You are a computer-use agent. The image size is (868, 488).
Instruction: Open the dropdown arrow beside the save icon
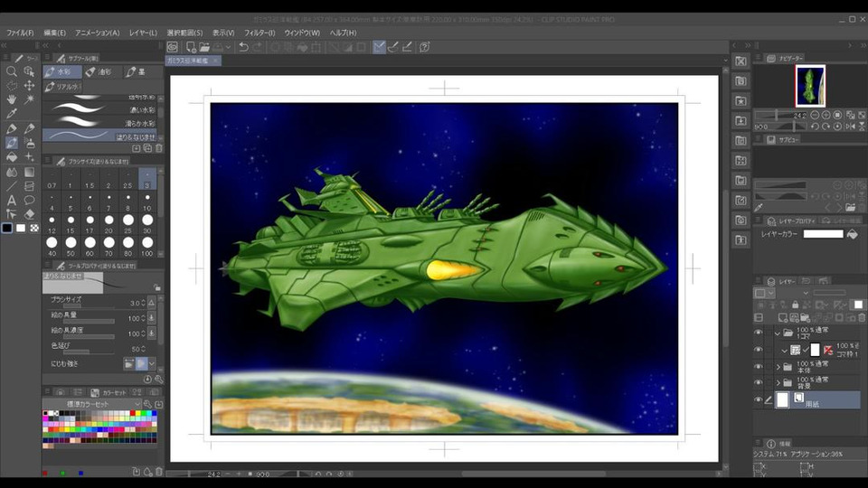[228, 48]
